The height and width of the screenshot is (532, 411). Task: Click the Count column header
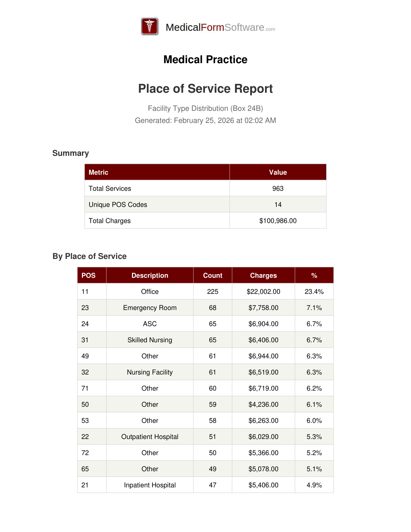pyautogui.click(x=213, y=275)
